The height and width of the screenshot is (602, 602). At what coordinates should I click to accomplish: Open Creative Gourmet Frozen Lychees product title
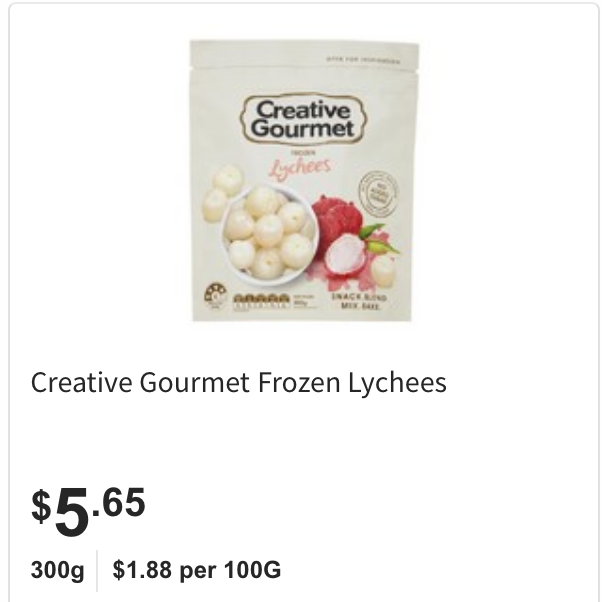[x=238, y=383]
